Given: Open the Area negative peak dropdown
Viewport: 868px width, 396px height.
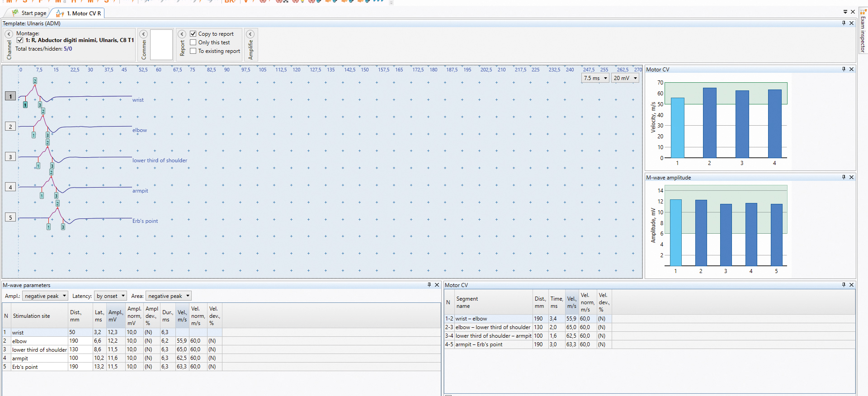Looking at the screenshot, I should 169,296.
